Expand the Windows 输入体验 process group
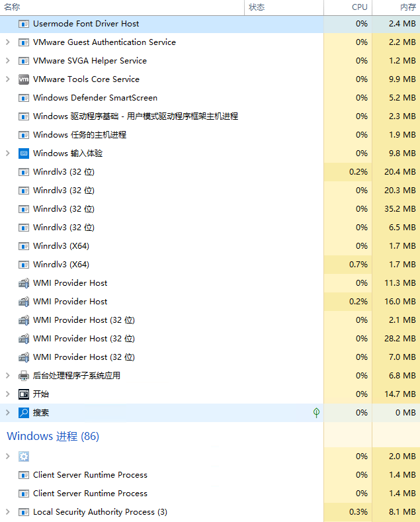The image size is (420, 522). (x=8, y=153)
